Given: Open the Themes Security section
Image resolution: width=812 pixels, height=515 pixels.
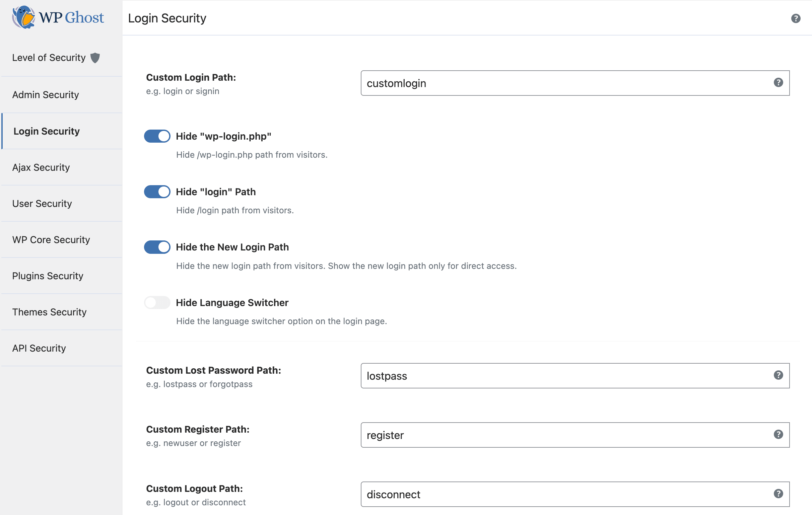Looking at the screenshot, I should coord(50,312).
